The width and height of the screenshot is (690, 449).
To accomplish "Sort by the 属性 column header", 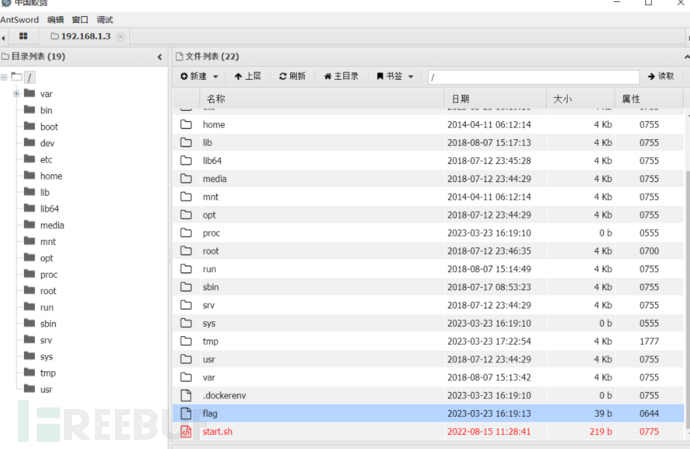I will coord(649,99).
